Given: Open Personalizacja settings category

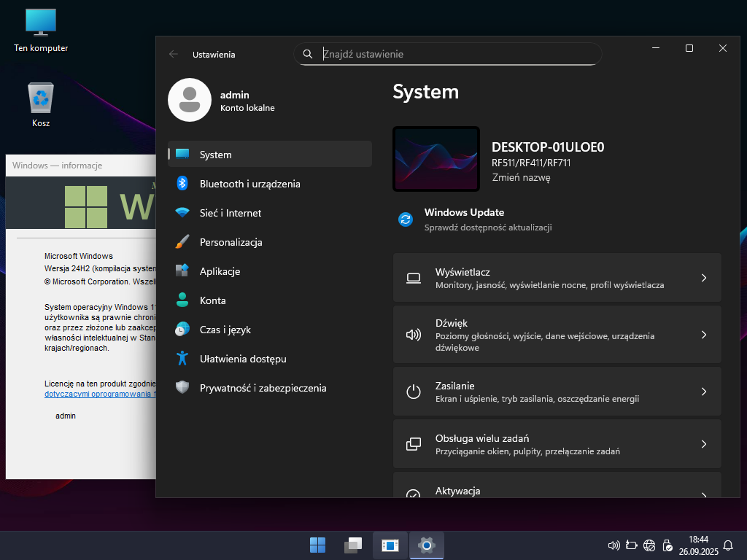Looking at the screenshot, I should coord(231,242).
